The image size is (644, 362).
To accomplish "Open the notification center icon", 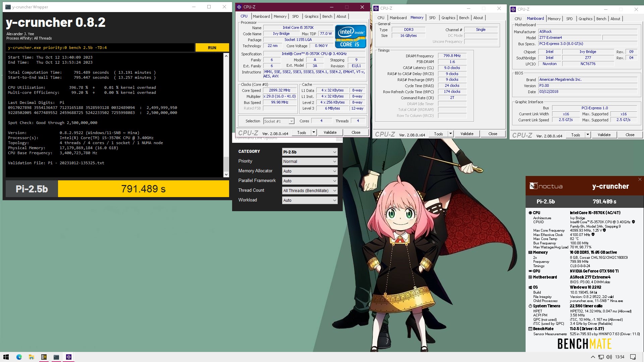I will [x=633, y=357].
